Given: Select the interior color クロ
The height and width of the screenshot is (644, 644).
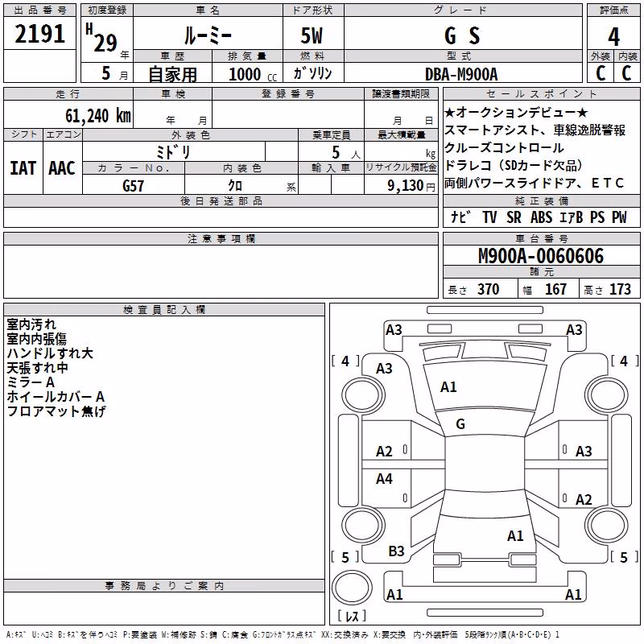Looking at the screenshot, I should click(235, 186).
